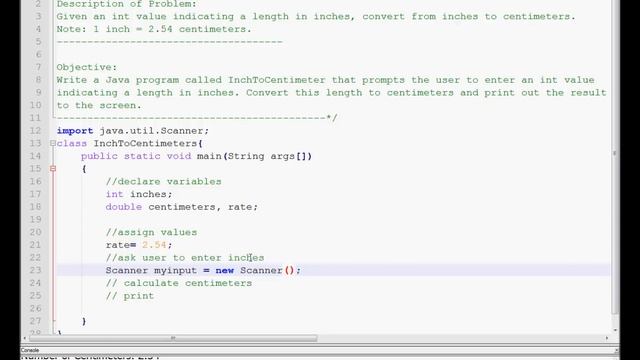This screenshot has width=640, height=360.
Task: Click 'double centimeters, rate;' line
Action: tap(182, 207)
